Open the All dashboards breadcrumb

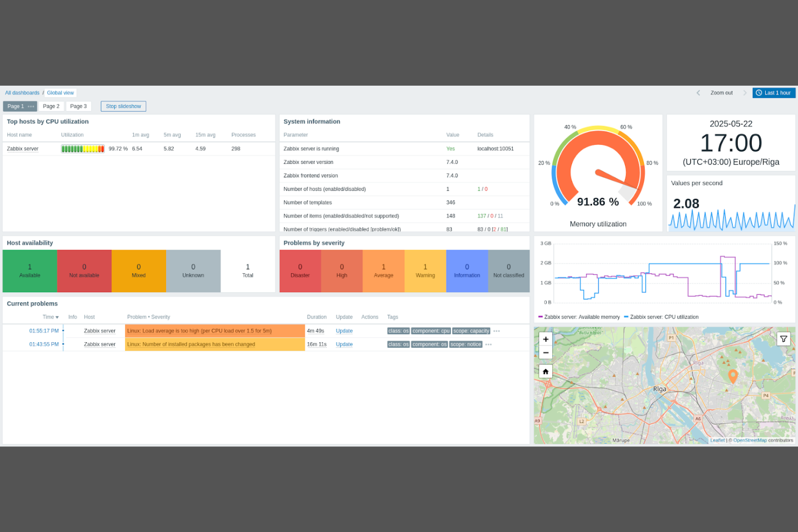pyautogui.click(x=22, y=93)
